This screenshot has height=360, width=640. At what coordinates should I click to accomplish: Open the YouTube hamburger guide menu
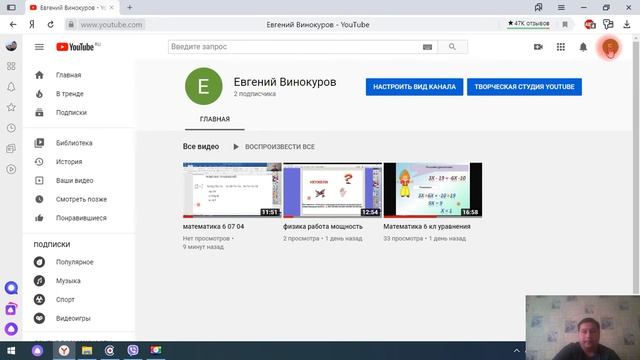[x=39, y=47]
